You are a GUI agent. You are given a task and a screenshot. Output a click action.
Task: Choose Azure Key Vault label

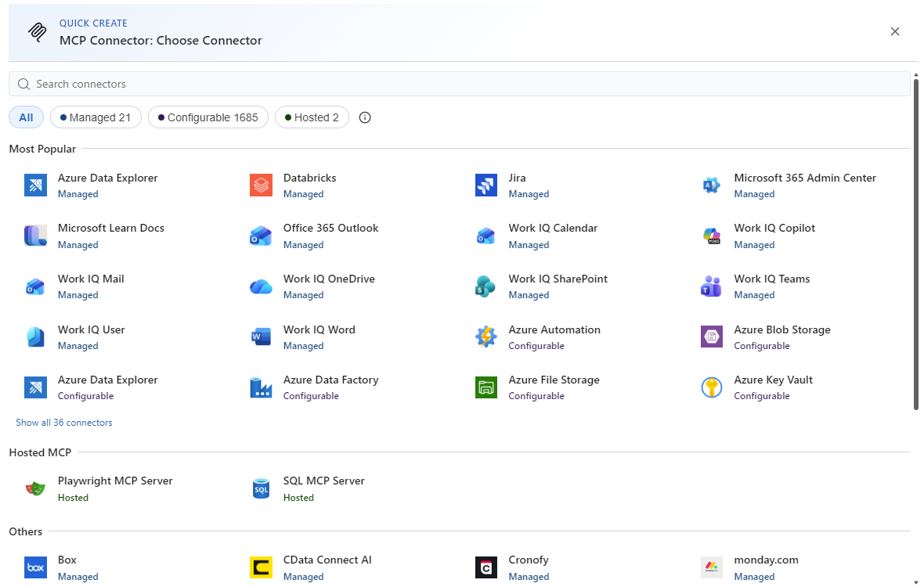pyautogui.click(x=773, y=380)
